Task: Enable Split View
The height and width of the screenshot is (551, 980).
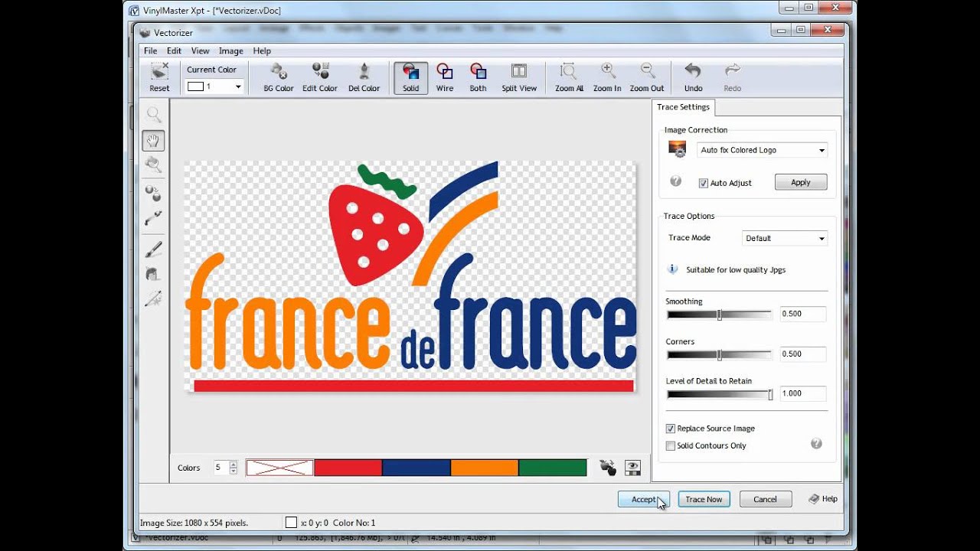Action: (519, 78)
